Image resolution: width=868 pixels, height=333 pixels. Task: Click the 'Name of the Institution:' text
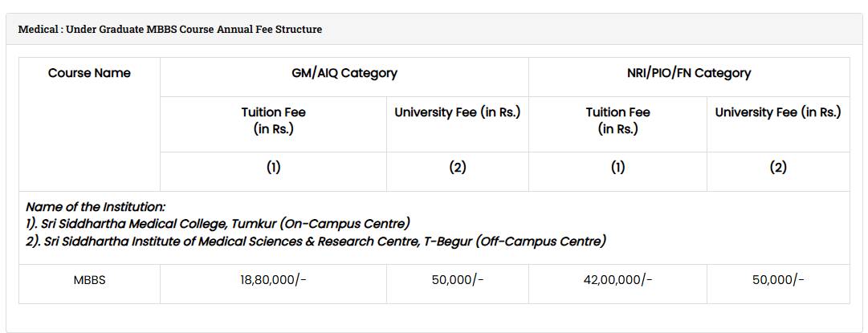pyautogui.click(x=96, y=206)
